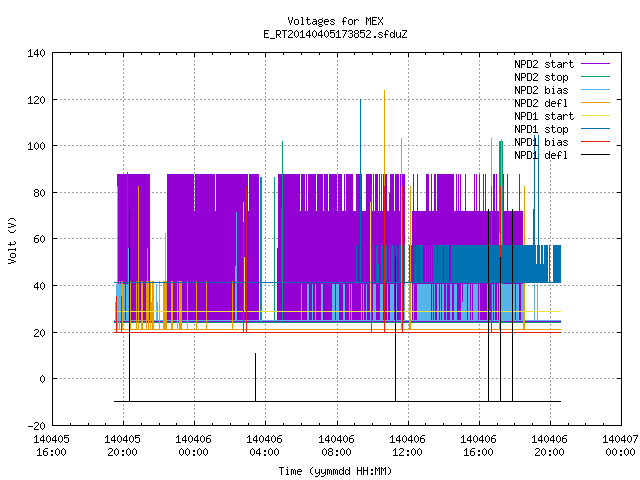The width and height of the screenshot is (640, 480).
Task: Click the 140405 16:00 x-axis tick label
Action: (x=51, y=446)
